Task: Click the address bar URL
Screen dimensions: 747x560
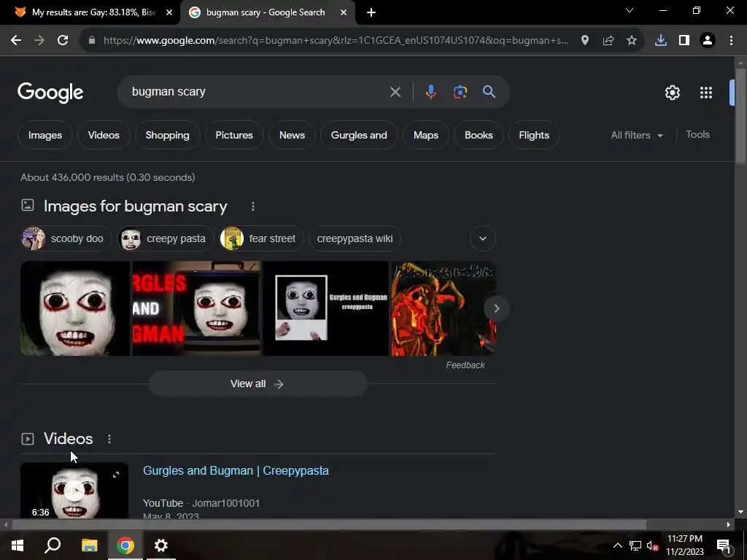Action: [x=336, y=41]
